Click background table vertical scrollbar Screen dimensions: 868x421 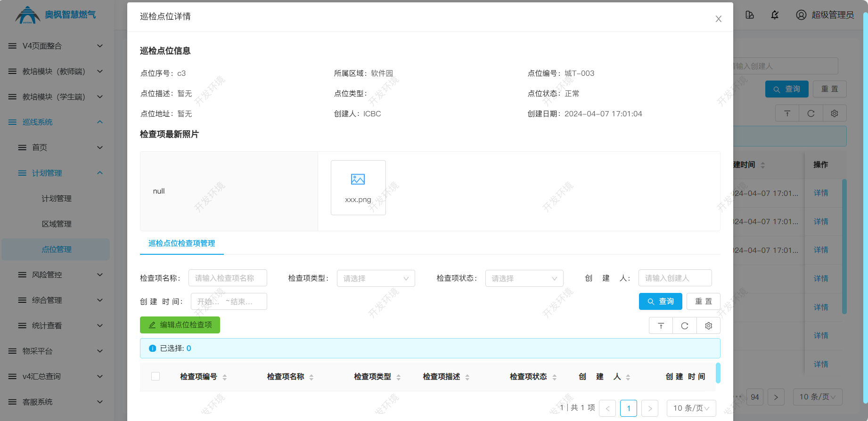point(844,246)
